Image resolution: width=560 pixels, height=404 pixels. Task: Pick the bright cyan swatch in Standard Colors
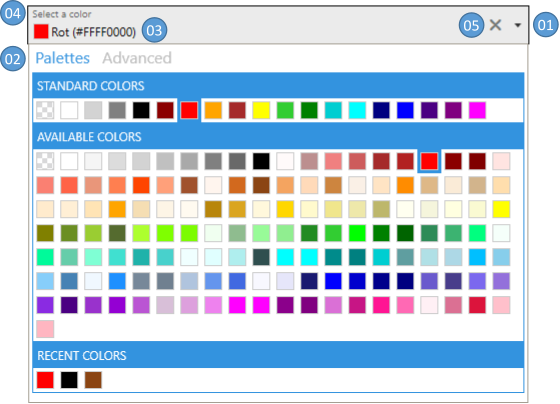(358, 110)
